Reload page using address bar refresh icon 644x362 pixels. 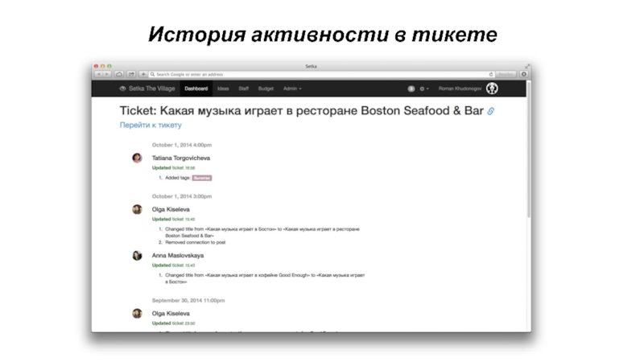(x=491, y=74)
